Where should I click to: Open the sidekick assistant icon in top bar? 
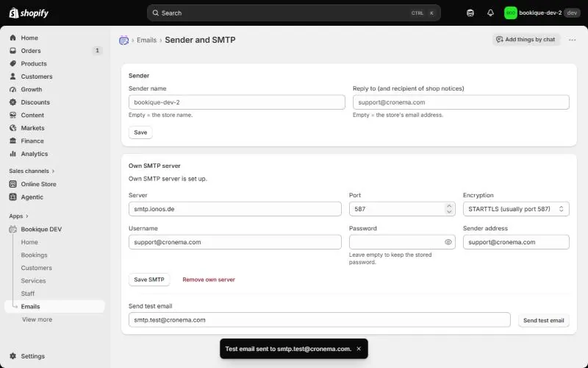point(470,13)
